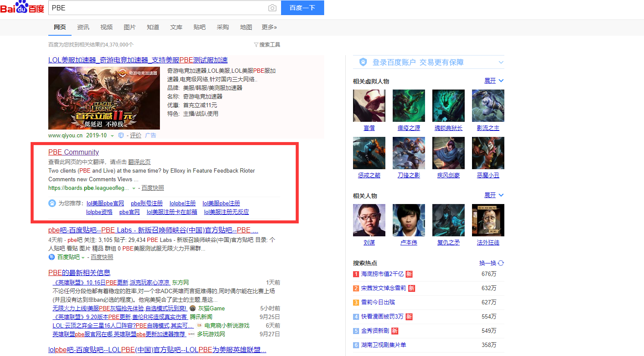Expand arrow beside boards.pbe.leagueoflegends URL
Viewport: 644px width, 356px height.
pyautogui.click(x=134, y=189)
